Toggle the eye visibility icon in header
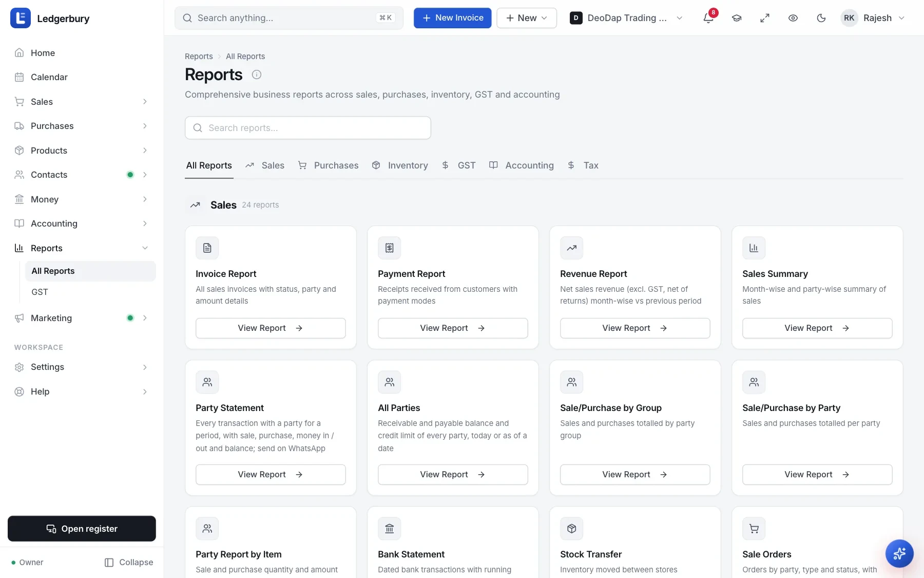 (x=793, y=18)
